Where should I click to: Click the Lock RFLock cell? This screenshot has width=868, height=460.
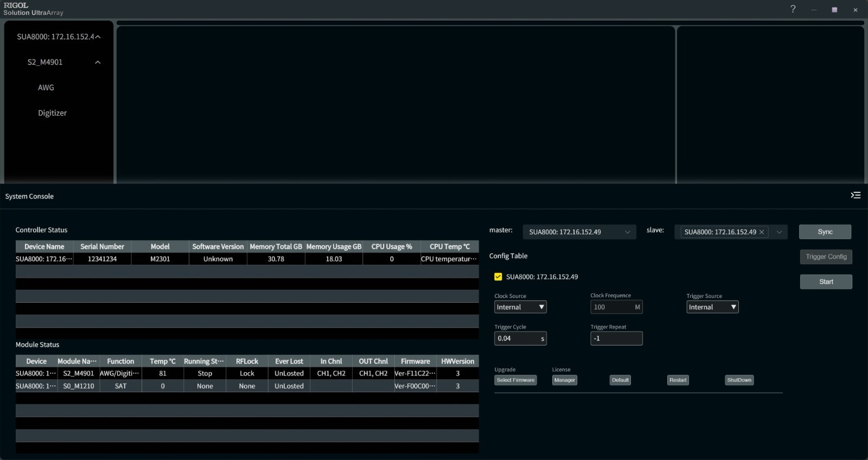click(x=247, y=374)
